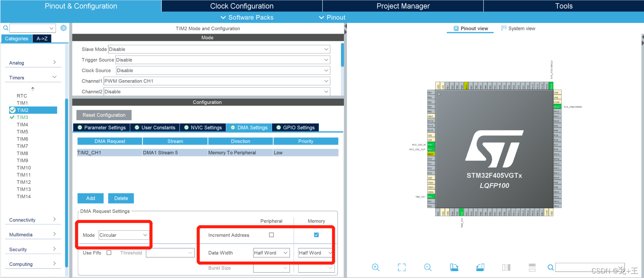The height and width of the screenshot is (278, 644).
Task: Select TIM14 in timers list
Action: (x=24, y=196)
